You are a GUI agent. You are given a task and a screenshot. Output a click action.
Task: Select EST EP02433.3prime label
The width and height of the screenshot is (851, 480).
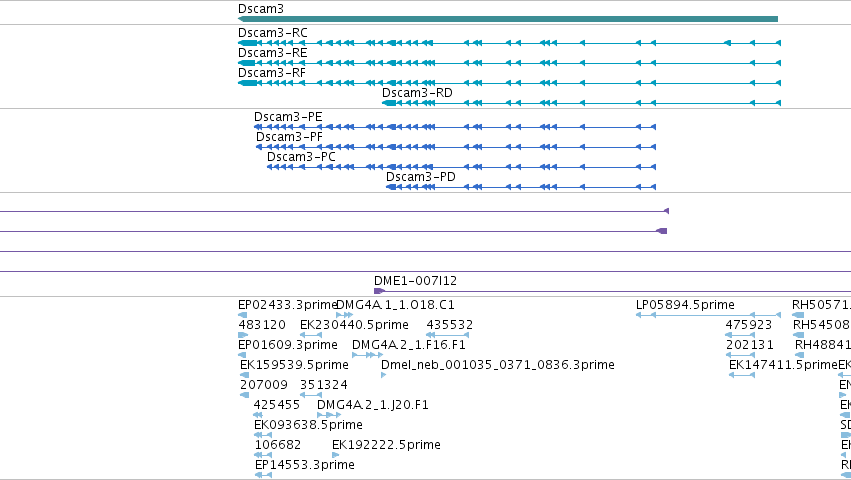pos(288,305)
